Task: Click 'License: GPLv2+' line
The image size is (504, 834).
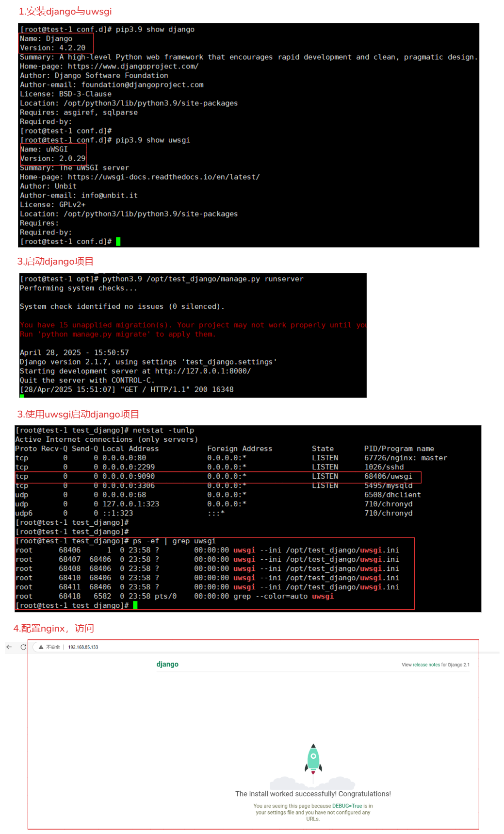Action: click(x=52, y=204)
